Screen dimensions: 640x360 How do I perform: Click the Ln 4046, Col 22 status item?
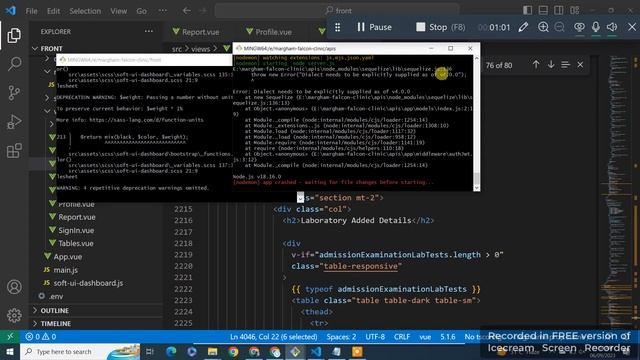(x=273, y=337)
